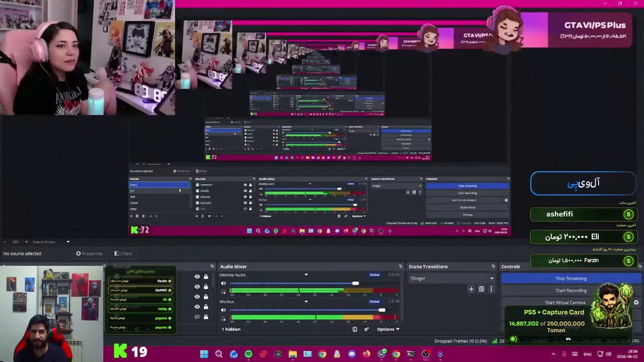Pop out the Audio Mixer dock
The height and width of the screenshot is (362, 644).
coord(400,266)
